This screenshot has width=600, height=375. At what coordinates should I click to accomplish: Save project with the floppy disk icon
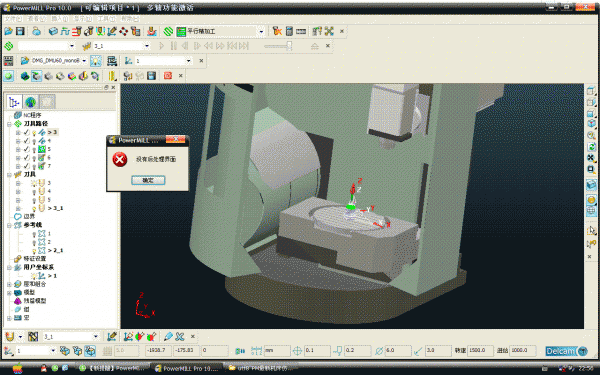click(20, 31)
